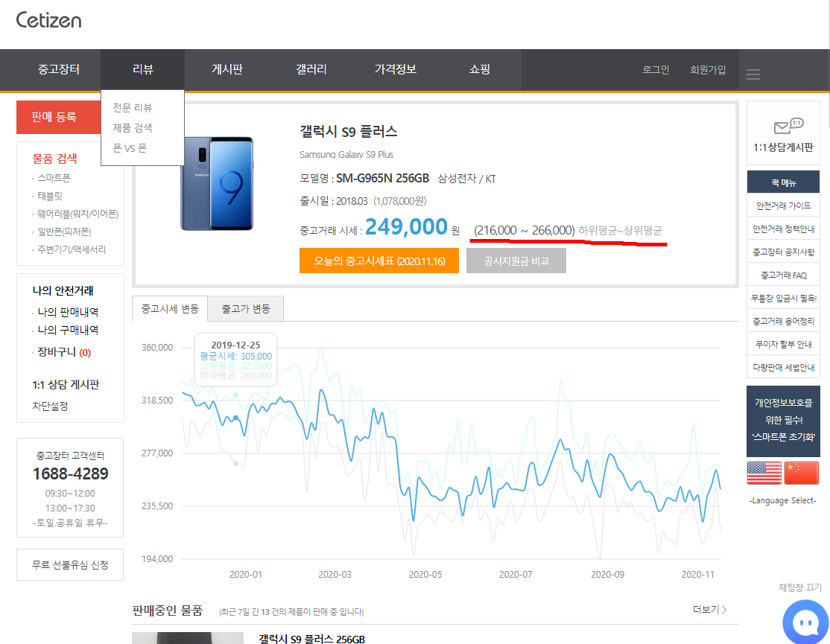Open 안전거래 가이드 quick menu
Viewport: 830px width, 644px height.
783,205
